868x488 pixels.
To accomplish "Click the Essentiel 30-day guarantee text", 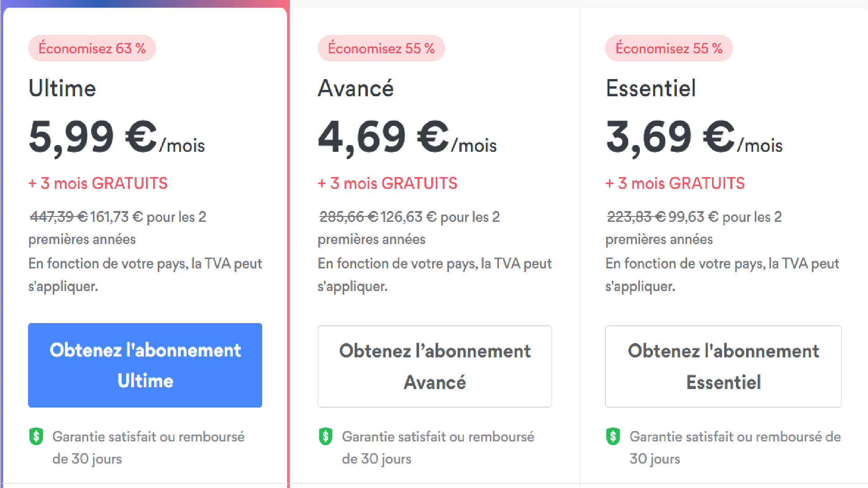I will coord(735,448).
